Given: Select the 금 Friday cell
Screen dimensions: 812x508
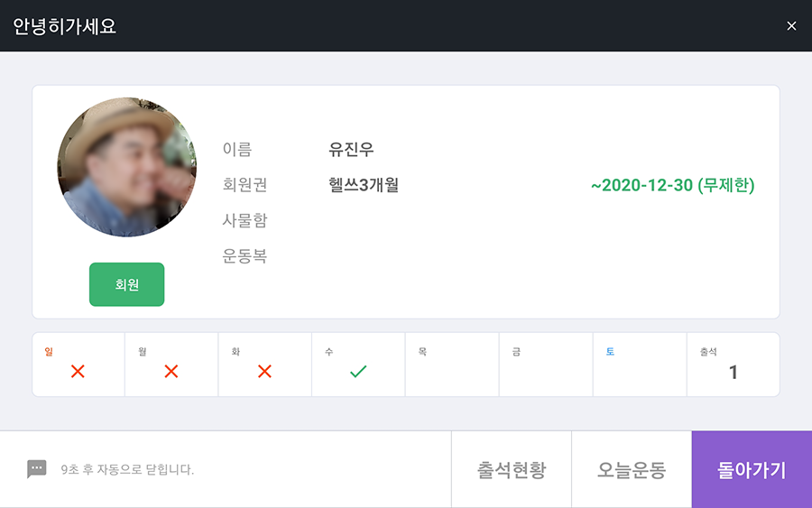Looking at the screenshot, I should tap(546, 365).
